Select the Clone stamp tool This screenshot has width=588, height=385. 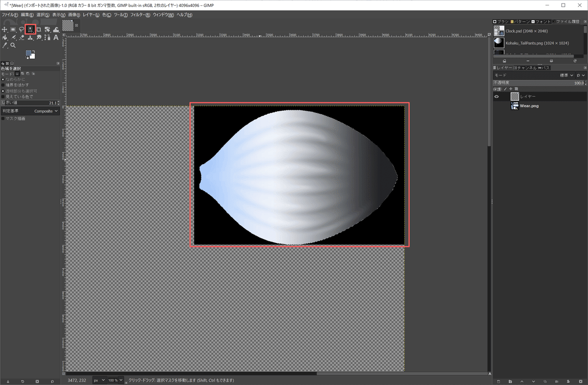click(x=30, y=37)
